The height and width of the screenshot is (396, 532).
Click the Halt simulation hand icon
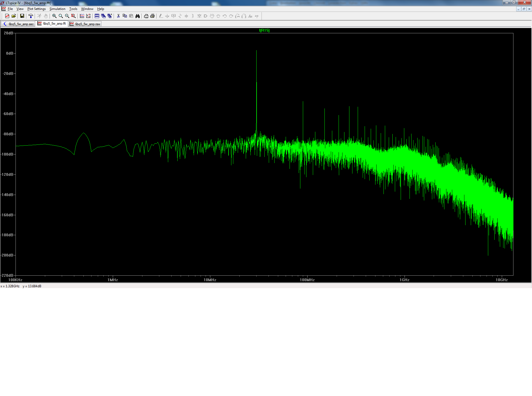click(46, 16)
